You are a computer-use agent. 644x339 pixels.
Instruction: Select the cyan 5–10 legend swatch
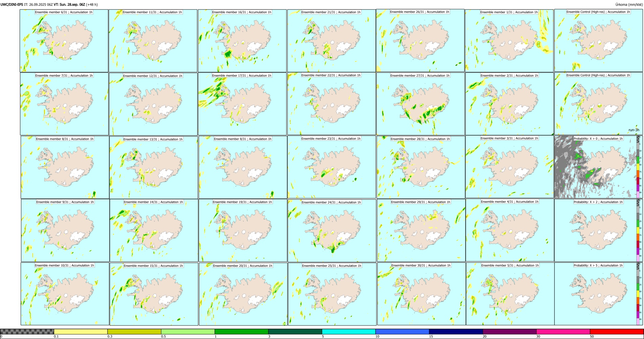(x=349, y=332)
